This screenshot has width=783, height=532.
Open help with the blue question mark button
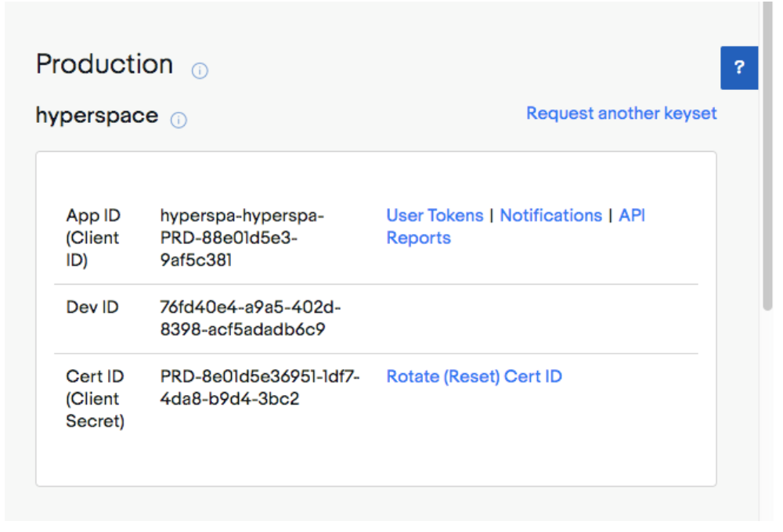point(739,68)
